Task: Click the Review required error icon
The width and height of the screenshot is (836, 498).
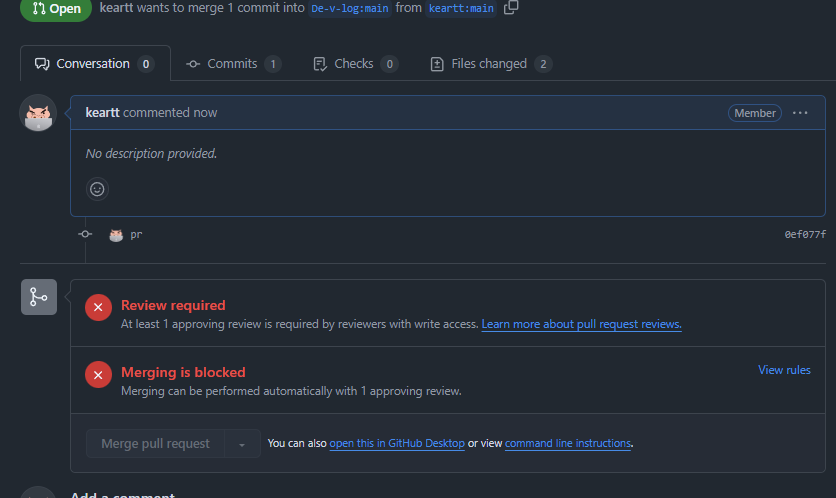Action: [98, 308]
